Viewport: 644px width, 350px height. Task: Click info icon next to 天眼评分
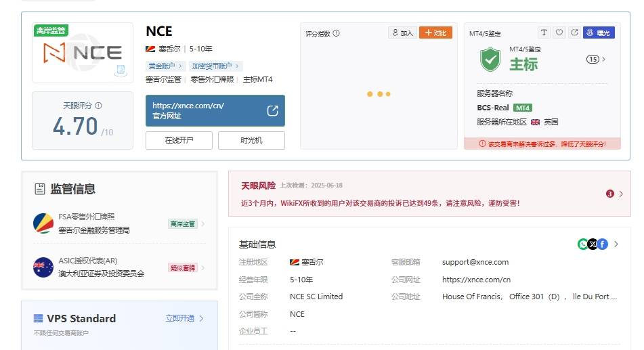pos(99,106)
